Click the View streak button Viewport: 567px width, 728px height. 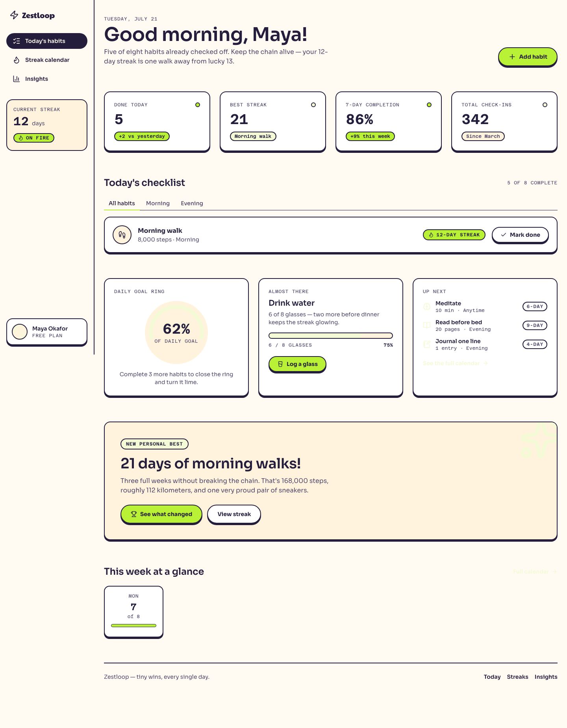234,514
